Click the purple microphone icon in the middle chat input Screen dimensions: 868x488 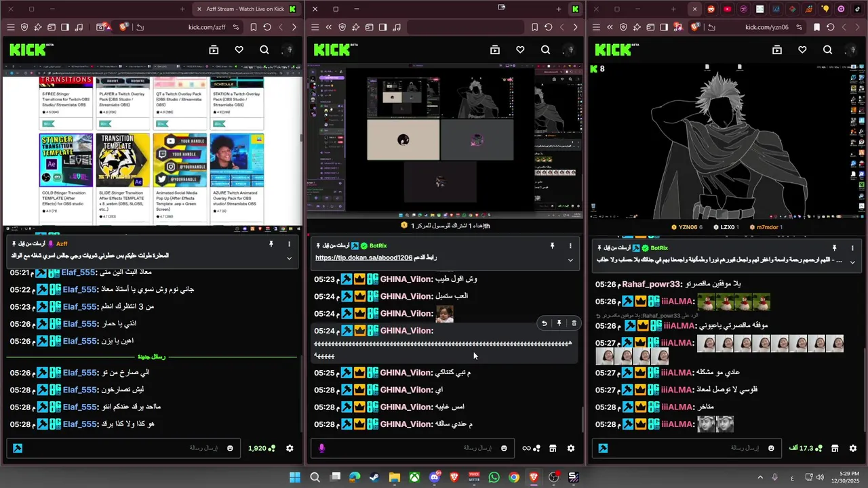321,448
